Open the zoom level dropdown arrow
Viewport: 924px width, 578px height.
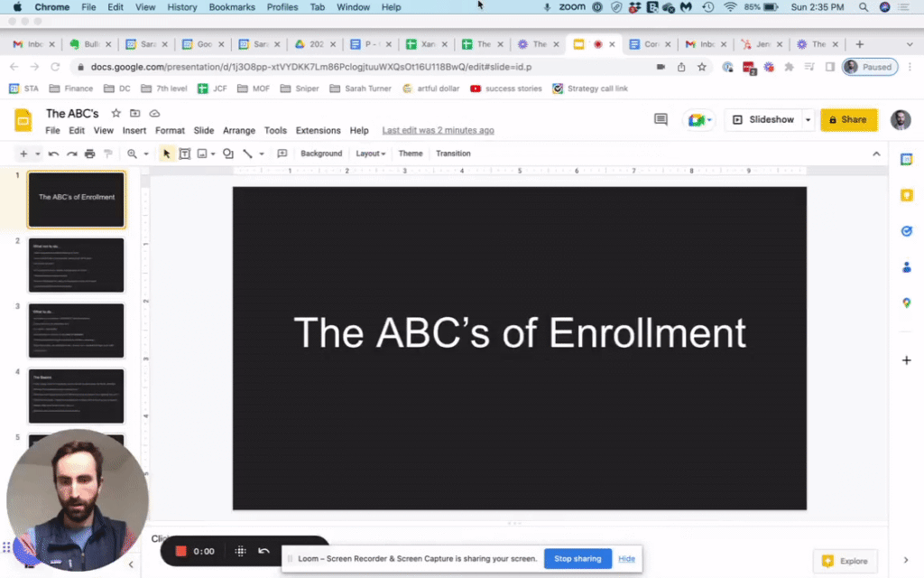146,154
